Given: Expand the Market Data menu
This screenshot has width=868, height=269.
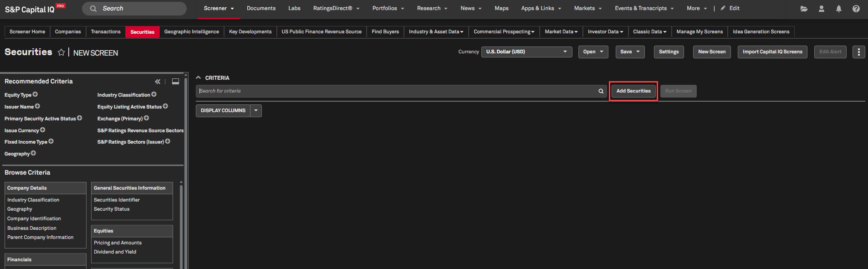Looking at the screenshot, I should tap(561, 32).
